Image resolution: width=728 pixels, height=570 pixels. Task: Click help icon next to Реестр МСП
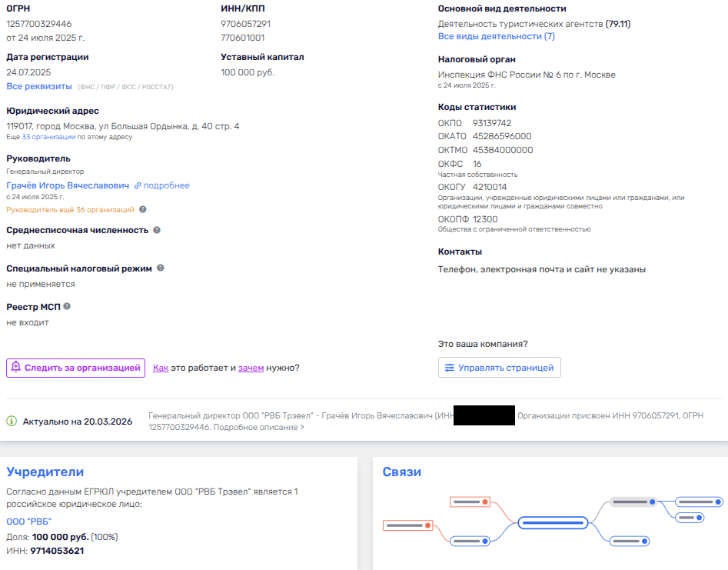[67, 306]
